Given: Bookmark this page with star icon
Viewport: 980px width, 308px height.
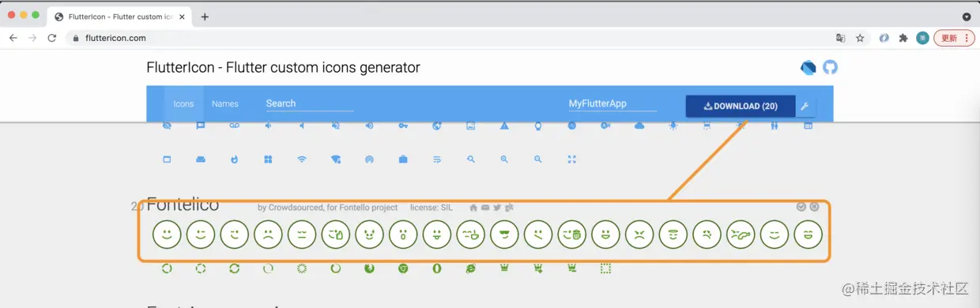Looking at the screenshot, I should click(860, 38).
